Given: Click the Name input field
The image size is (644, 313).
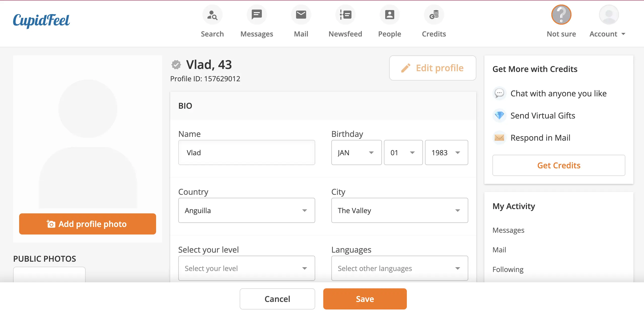Looking at the screenshot, I should pyautogui.click(x=246, y=153).
